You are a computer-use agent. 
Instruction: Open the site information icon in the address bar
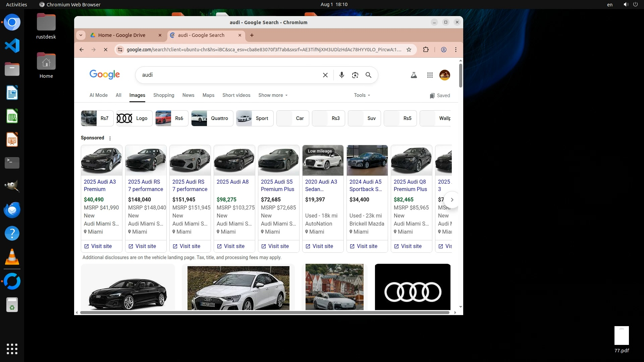point(120,50)
